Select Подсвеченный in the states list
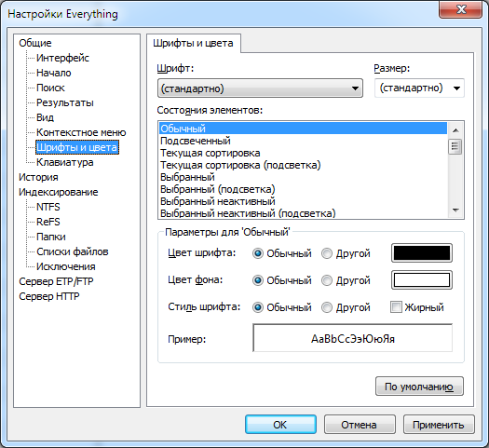489x448 pixels. click(303, 141)
